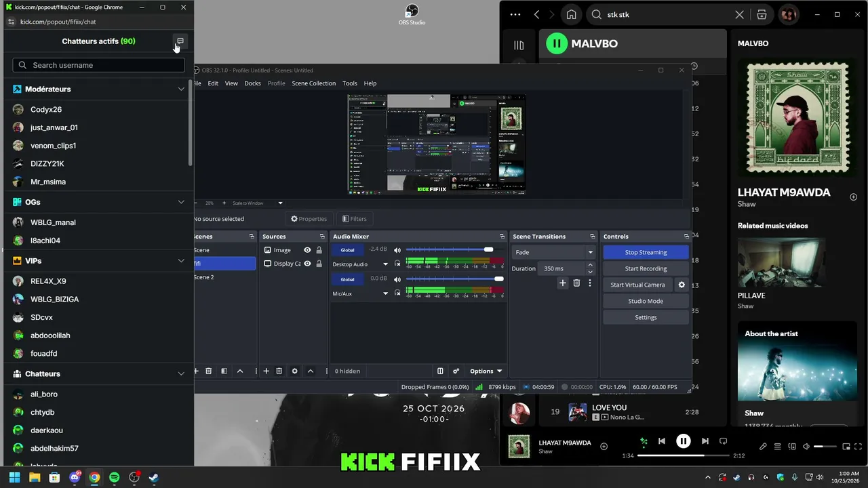This screenshot has height=488, width=868.
Task: Open Your Library sidebar in Spotify
Action: click(x=519, y=45)
